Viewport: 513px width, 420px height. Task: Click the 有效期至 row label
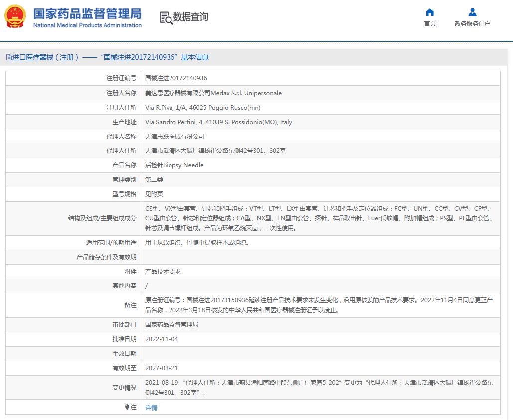pos(124,368)
